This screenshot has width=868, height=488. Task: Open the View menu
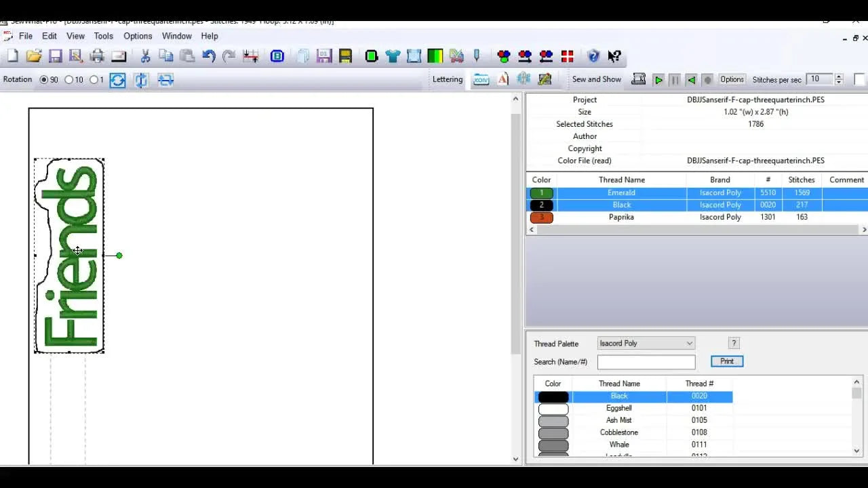(75, 36)
